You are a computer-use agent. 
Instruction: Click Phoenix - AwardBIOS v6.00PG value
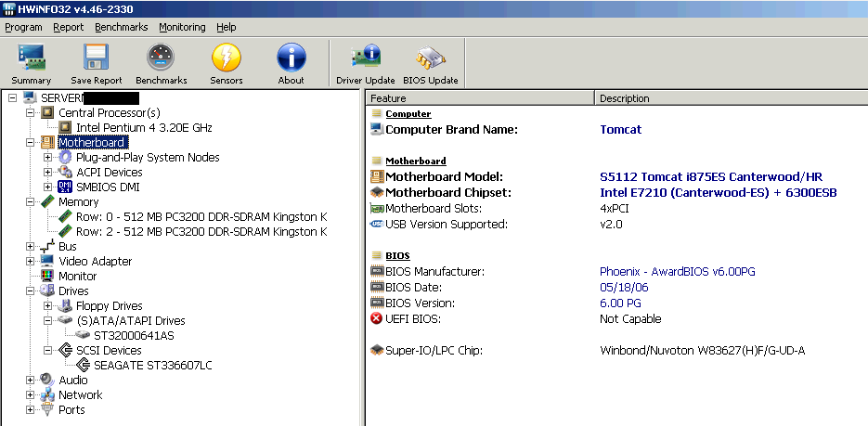pyautogui.click(x=678, y=272)
